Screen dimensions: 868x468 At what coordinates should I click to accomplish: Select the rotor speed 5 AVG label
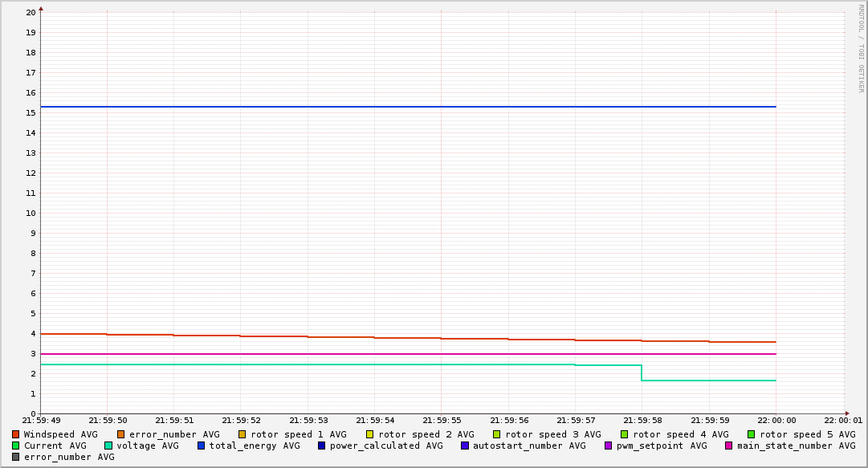pyautogui.click(x=807, y=434)
